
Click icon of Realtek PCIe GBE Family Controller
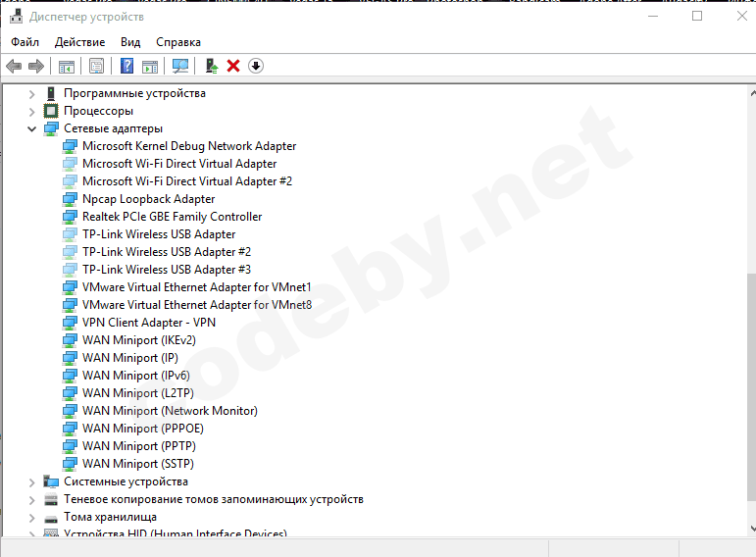[x=70, y=217]
